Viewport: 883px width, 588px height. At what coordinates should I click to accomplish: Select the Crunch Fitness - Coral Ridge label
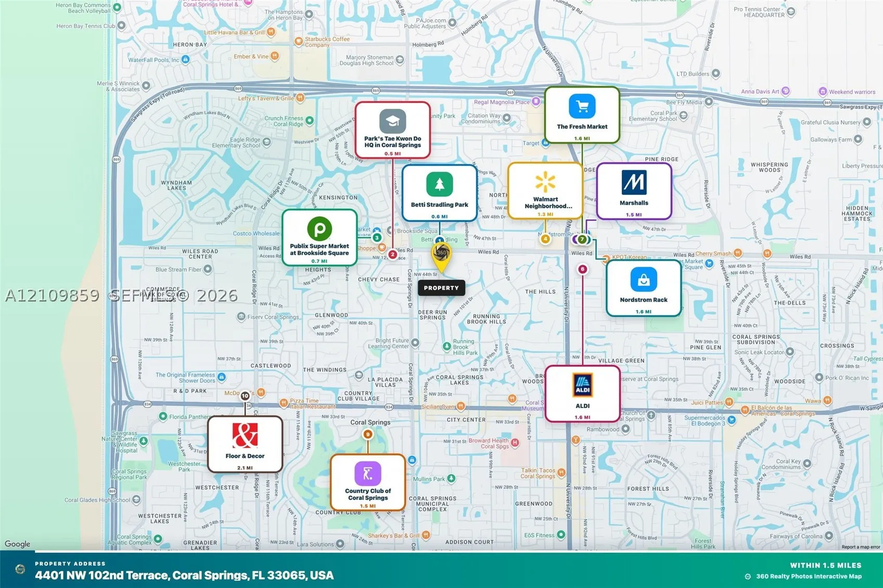pos(284,121)
